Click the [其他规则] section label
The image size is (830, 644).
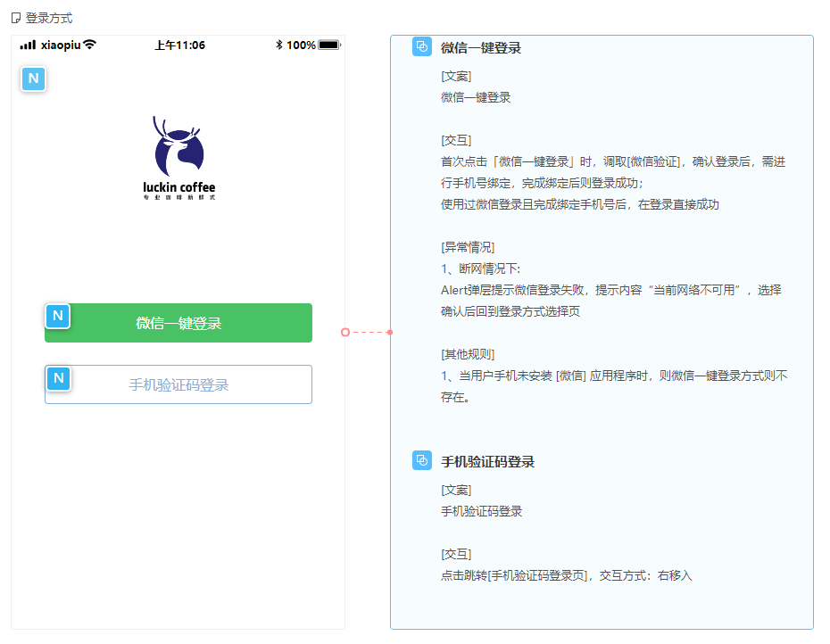coord(468,354)
